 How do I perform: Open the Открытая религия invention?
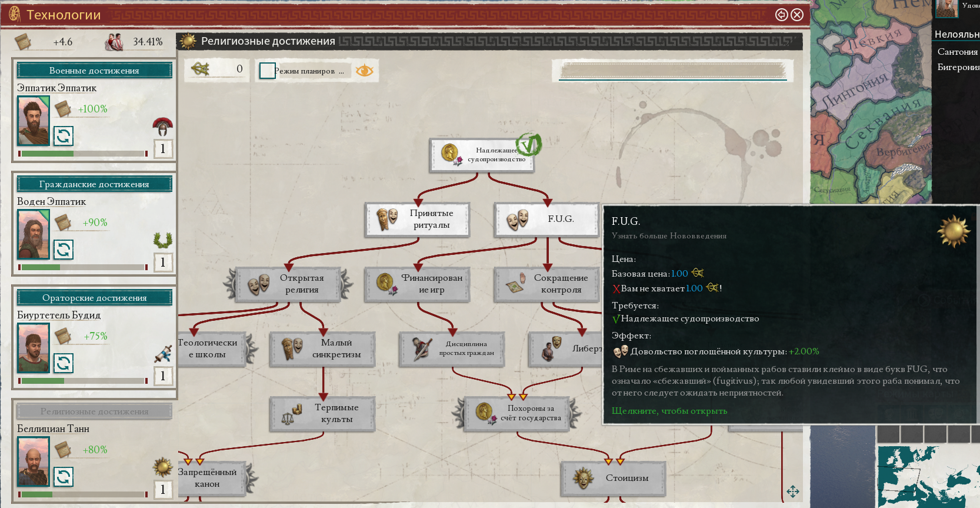click(x=288, y=284)
